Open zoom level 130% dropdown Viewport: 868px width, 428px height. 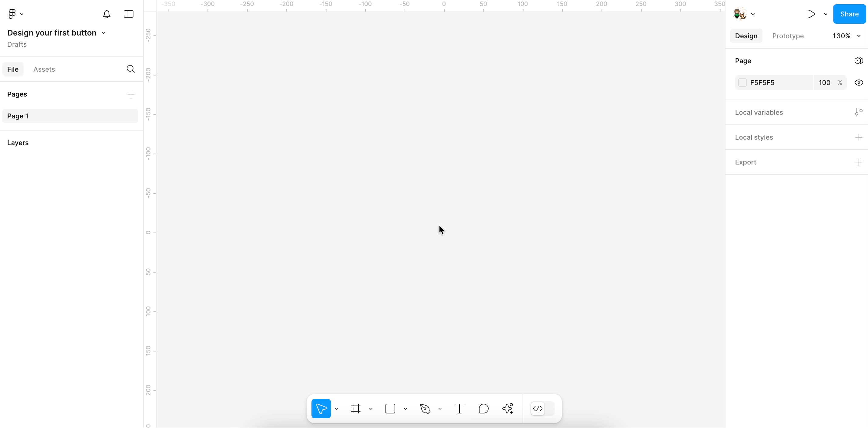point(846,36)
